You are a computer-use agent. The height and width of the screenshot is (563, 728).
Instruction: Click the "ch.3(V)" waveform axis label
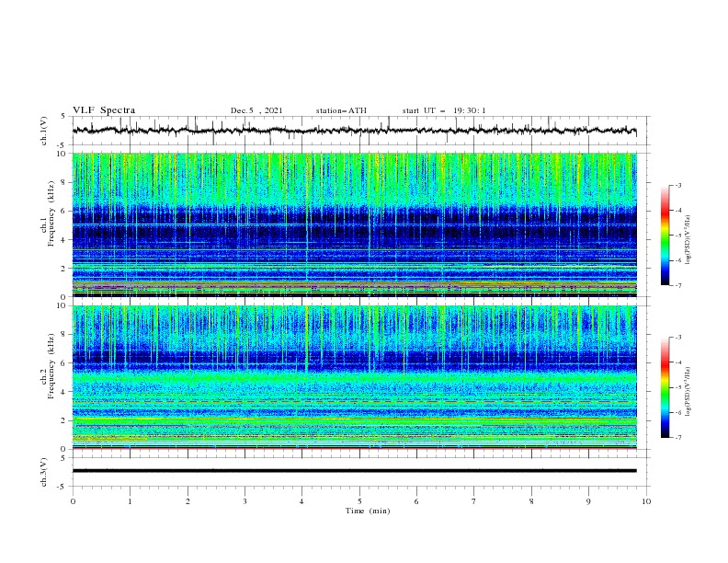(44, 472)
